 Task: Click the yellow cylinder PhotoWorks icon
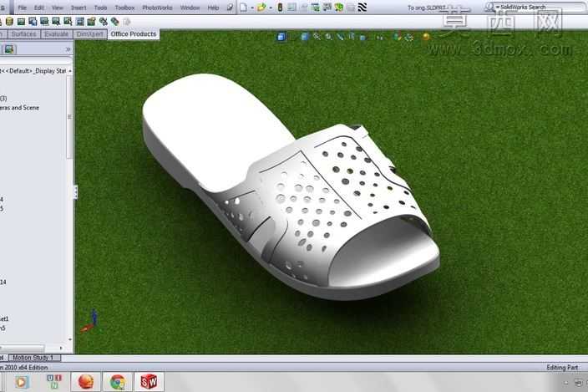tap(10, 22)
